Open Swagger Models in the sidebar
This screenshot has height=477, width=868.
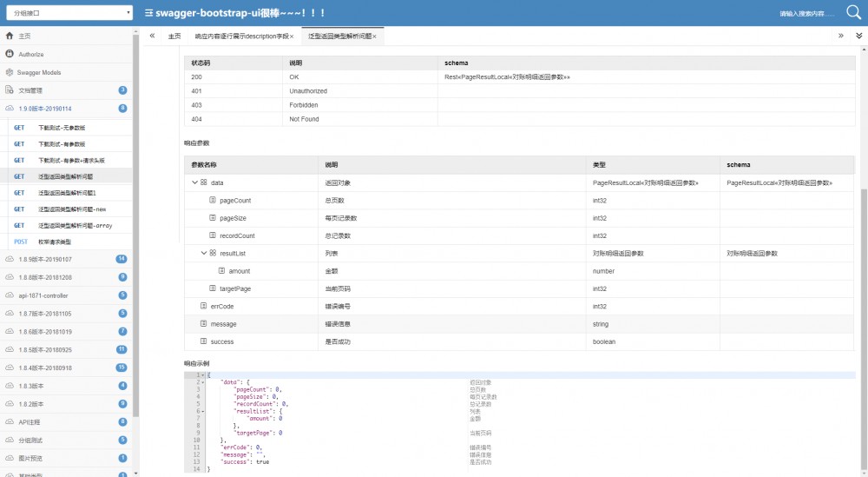click(67, 73)
